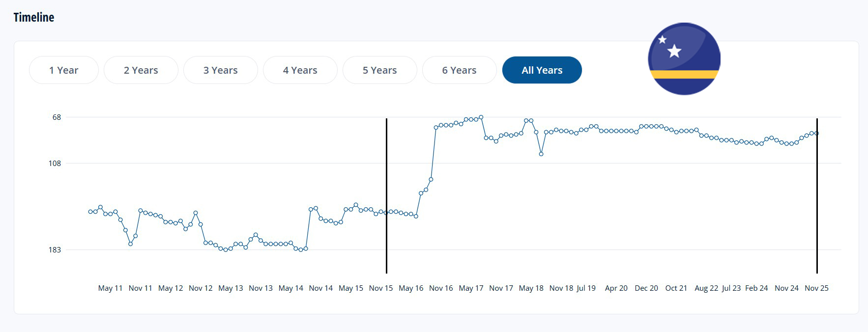
Task: Switch to the 2 Years view
Action: pos(141,70)
